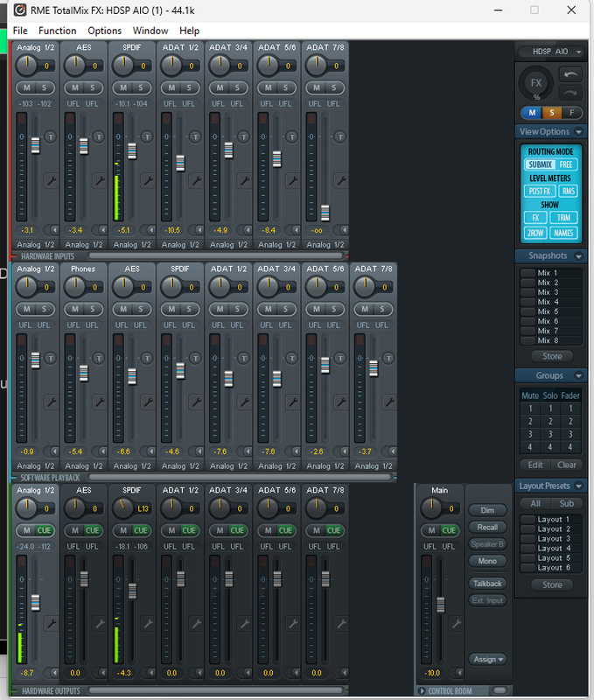Collapse the Snapshots section
This screenshot has width=594, height=700.
tap(578, 256)
